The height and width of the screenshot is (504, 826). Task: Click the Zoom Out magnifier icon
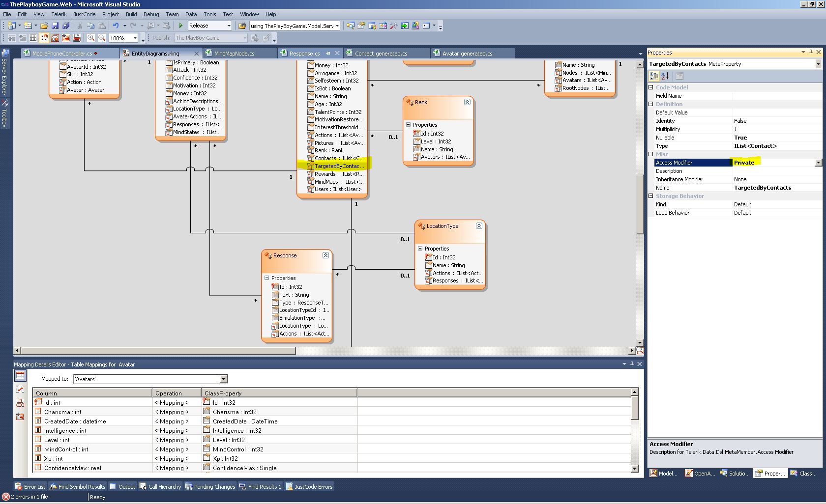(x=102, y=38)
